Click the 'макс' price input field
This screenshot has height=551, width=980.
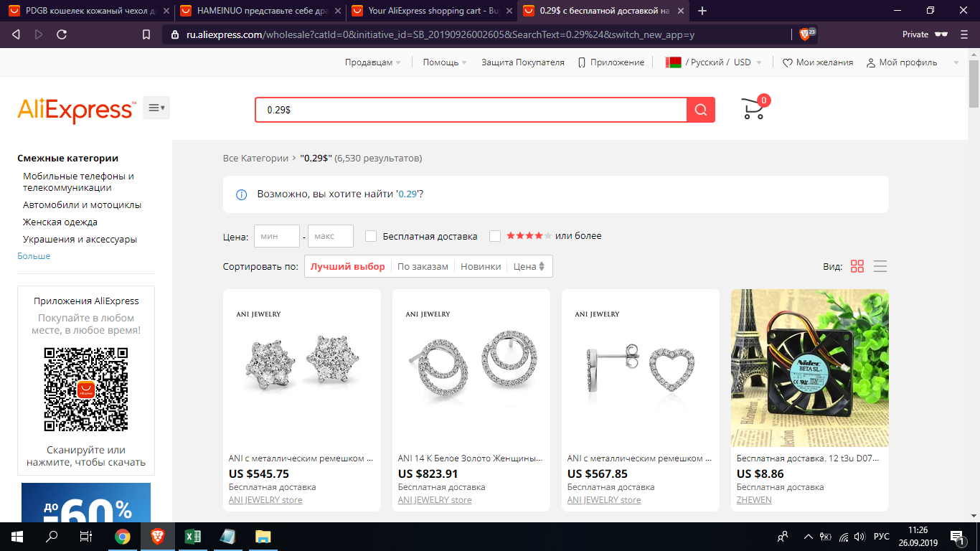[331, 236]
